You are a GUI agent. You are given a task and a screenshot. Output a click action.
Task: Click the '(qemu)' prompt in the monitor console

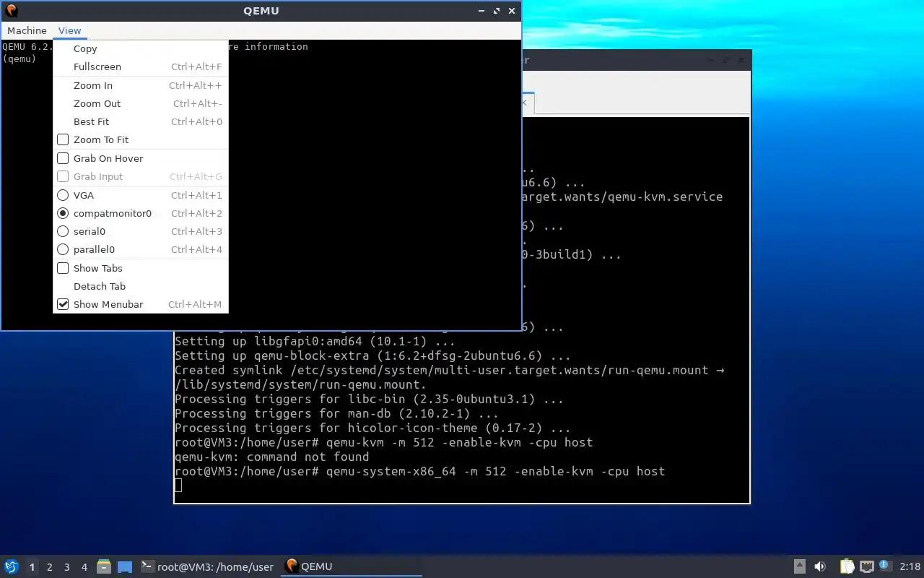pyautogui.click(x=19, y=59)
